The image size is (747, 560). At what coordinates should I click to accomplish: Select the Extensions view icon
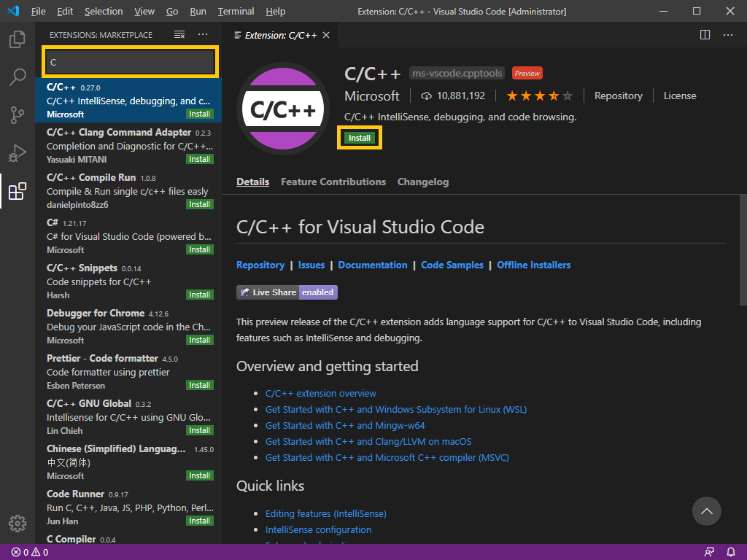click(18, 191)
